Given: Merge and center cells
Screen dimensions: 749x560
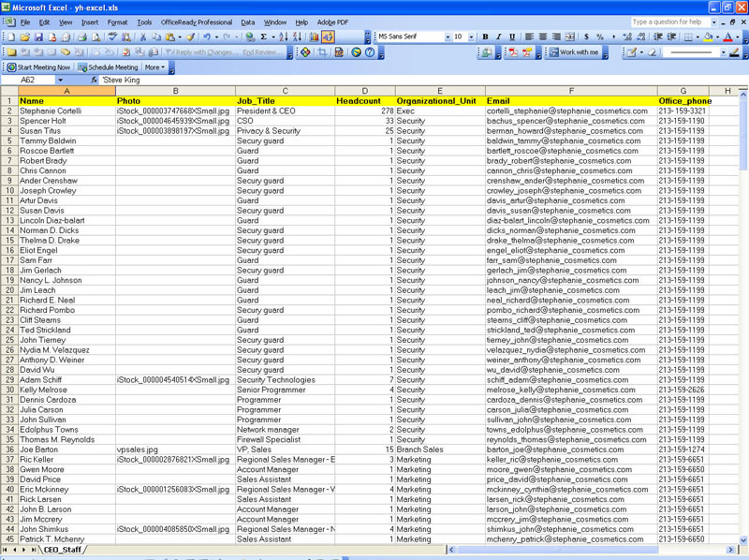Looking at the screenshot, I should click(x=570, y=37).
